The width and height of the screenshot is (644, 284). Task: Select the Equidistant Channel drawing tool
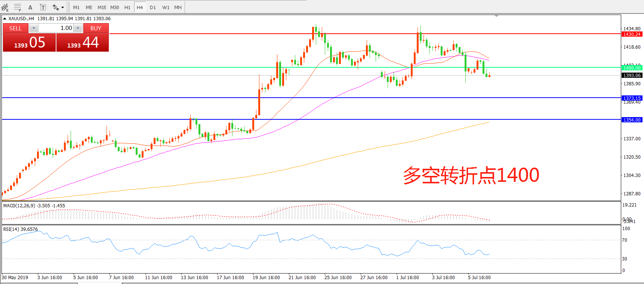pyautogui.click(x=5, y=7)
